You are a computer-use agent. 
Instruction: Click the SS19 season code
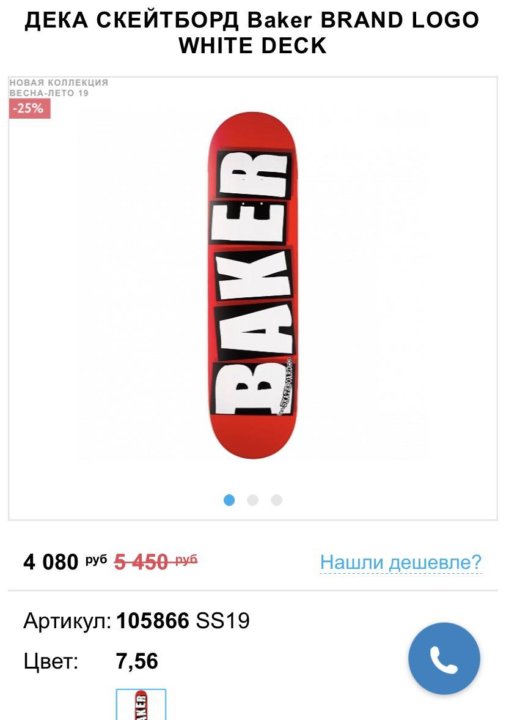[x=223, y=621]
